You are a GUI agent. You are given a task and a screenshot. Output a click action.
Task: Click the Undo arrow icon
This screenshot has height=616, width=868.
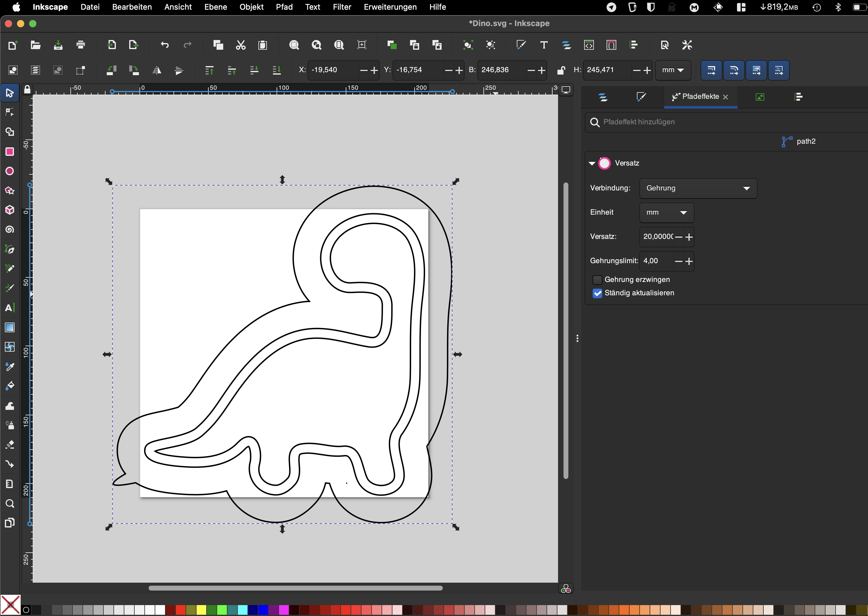[x=164, y=45]
